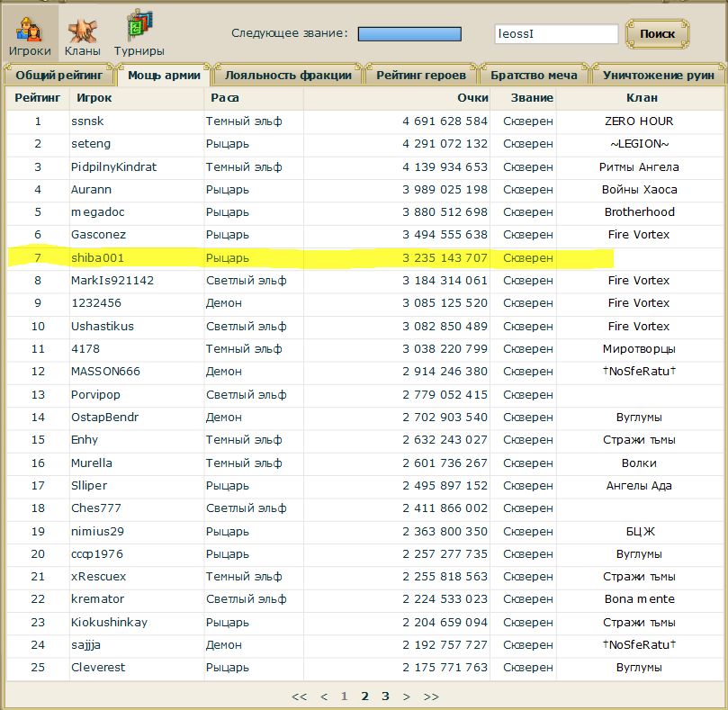Click the player name search field
728x710 pixels.
point(555,34)
